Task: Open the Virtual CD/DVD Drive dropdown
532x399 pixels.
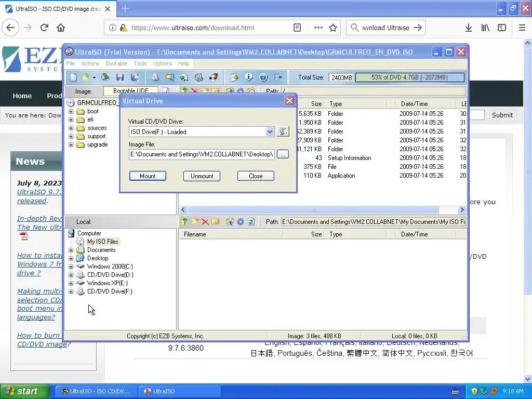Action: point(270,131)
